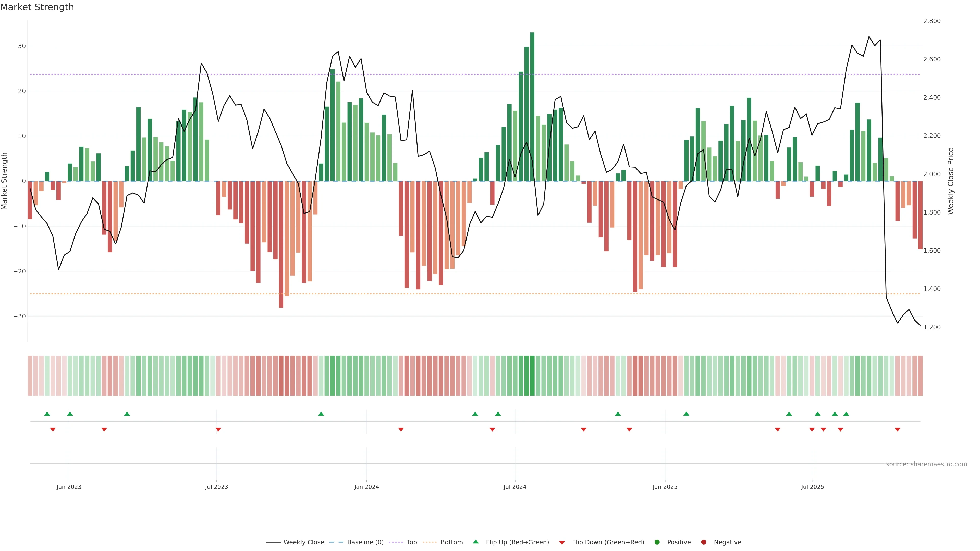Screen dimensions: 980x551
Task: Click flip-down marker at Jul 2023
Action: click(218, 429)
